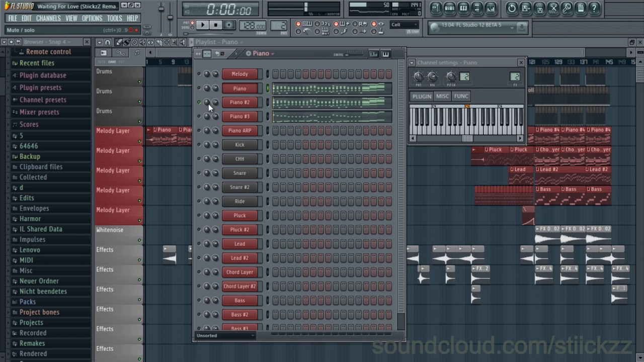Switch to the FUNC tab

click(461, 96)
